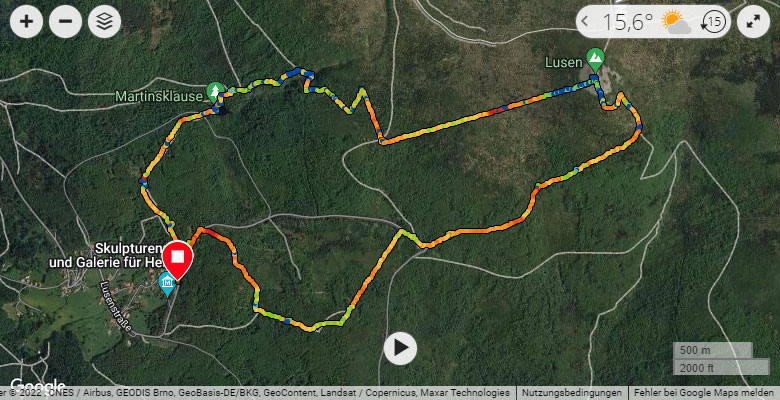Open the teal museum gallery marker
The image size is (780, 400).
point(167,285)
